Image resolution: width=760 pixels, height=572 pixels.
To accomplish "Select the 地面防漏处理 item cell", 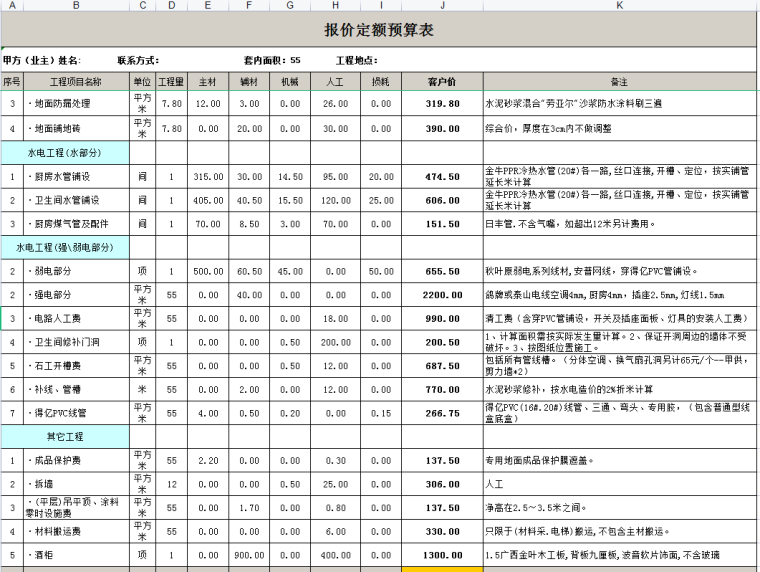I will click(x=77, y=103).
